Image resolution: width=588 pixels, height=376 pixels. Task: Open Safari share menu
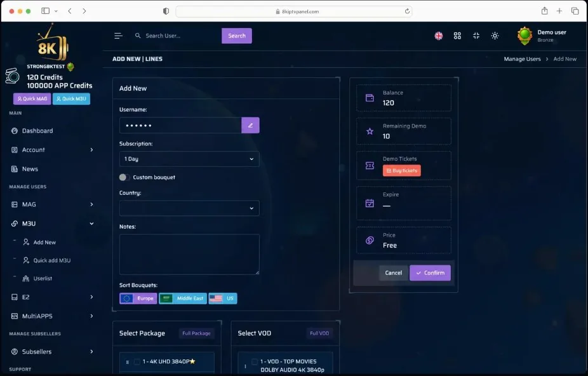[544, 11]
